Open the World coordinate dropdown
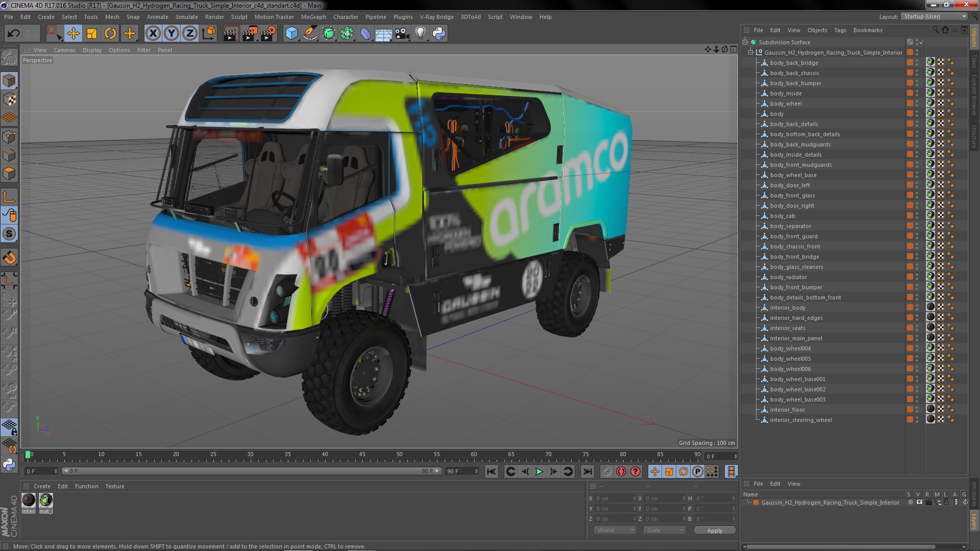Viewport: 980px width, 551px height. [615, 530]
